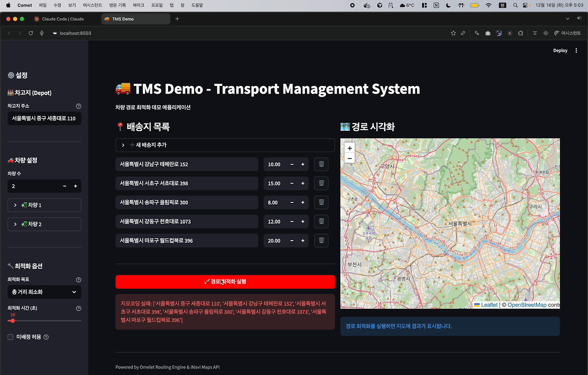Open the Wi-Fi status menu
The width and height of the screenshot is (588, 375).
pos(488,5)
